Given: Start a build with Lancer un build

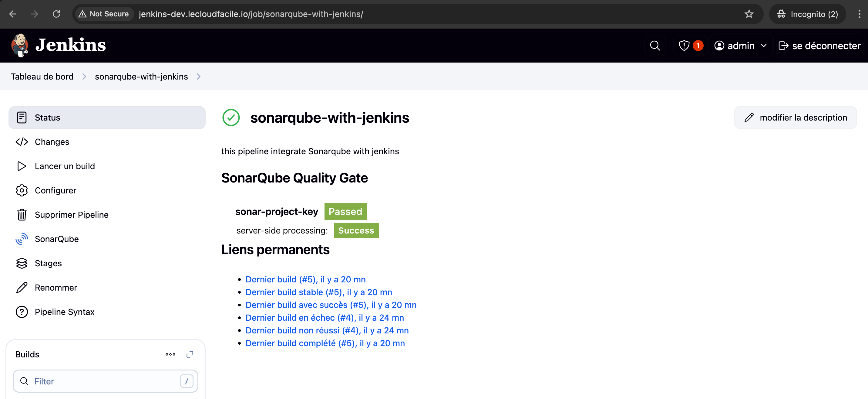Looking at the screenshot, I should [64, 166].
